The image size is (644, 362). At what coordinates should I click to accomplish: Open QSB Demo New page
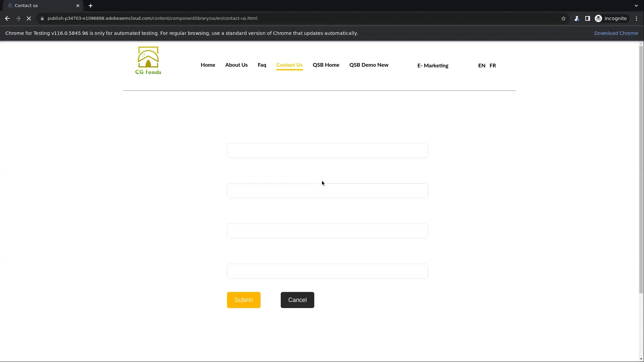[369, 65]
